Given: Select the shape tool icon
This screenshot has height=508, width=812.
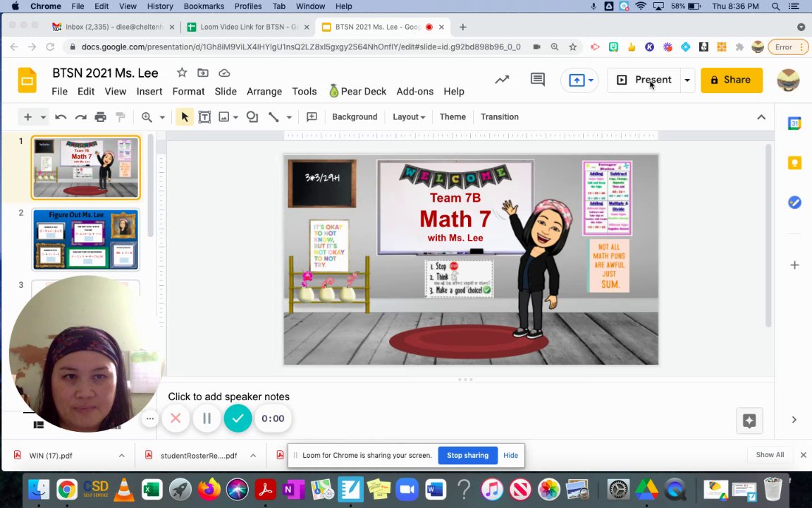Looking at the screenshot, I should coord(252,117).
